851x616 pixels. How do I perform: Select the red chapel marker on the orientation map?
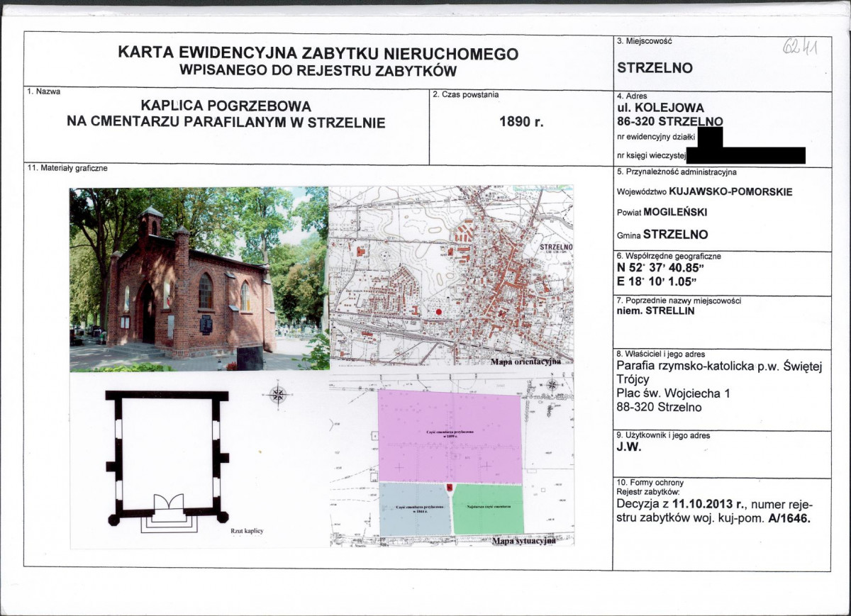coord(440,312)
